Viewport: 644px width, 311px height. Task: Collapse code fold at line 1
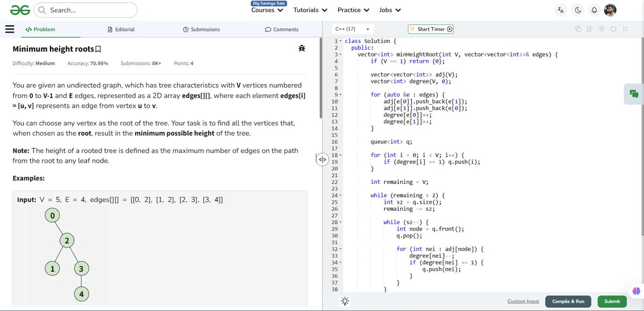tap(341, 41)
